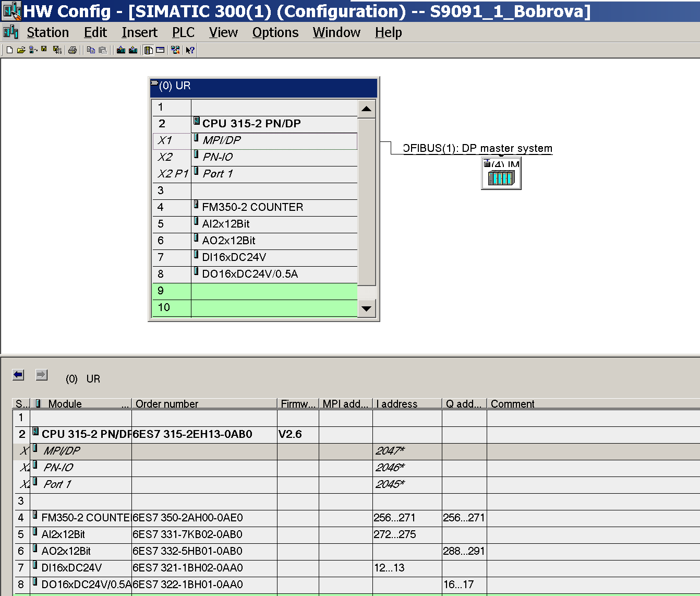Click the Address Overview window icon
This screenshot has width=700, height=596.
[x=160, y=50]
